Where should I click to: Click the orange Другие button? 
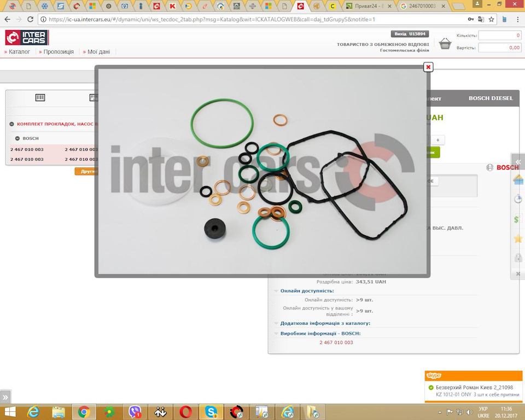(x=87, y=171)
